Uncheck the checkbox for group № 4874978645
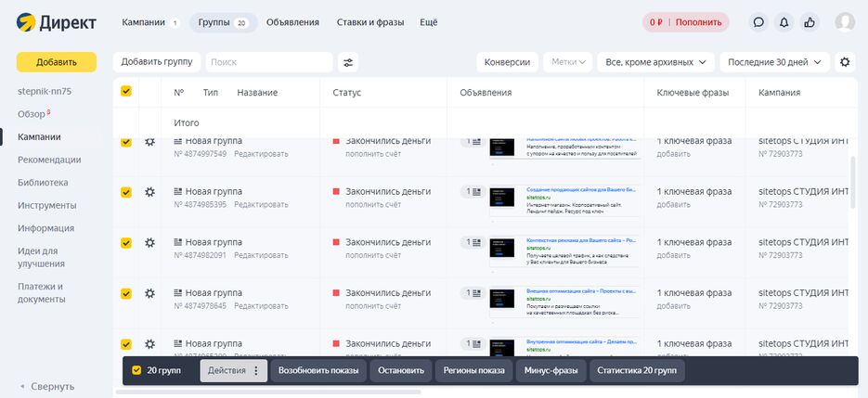 click(126, 294)
